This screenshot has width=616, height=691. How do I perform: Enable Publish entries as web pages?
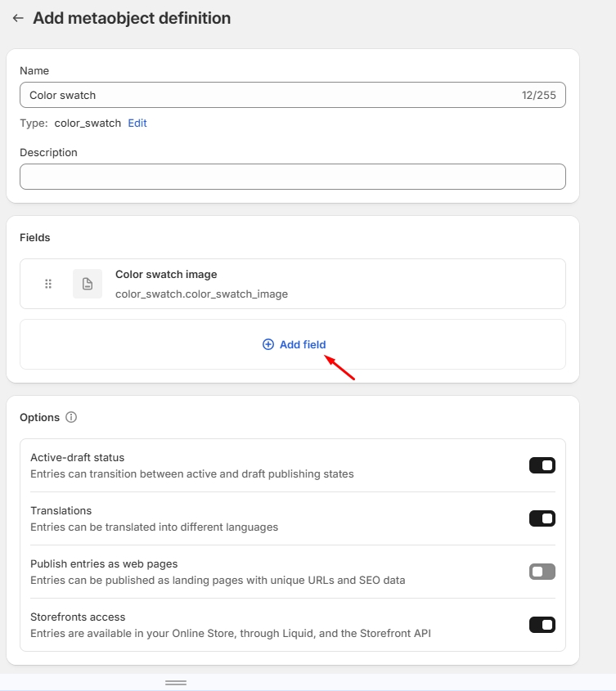(x=542, y=572)
